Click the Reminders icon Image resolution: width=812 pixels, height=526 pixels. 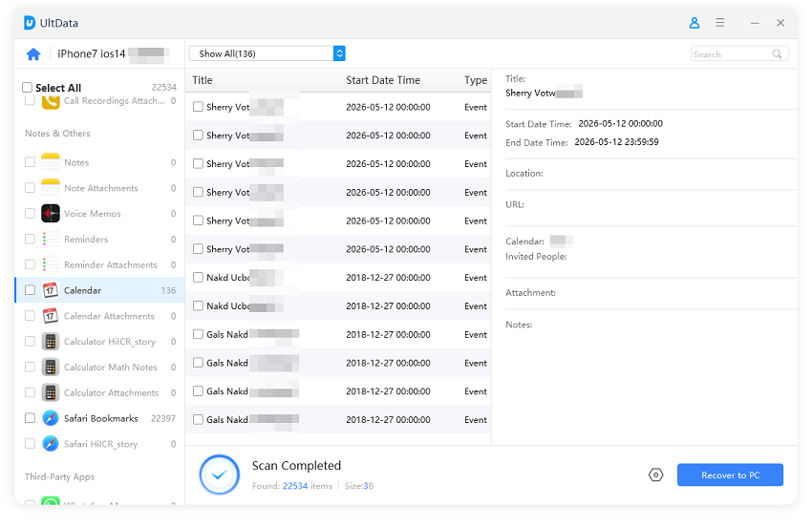tap(51, 240)
